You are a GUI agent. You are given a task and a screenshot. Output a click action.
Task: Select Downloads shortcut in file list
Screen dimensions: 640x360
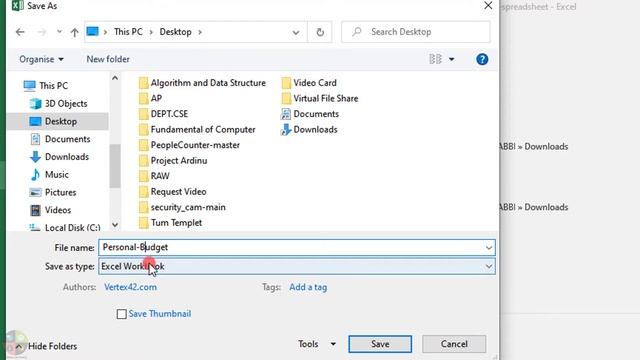click(309, 129)
